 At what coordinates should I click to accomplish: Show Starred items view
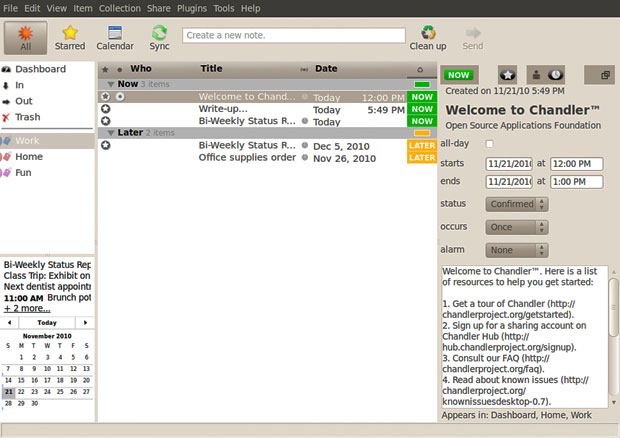(70, 38)
